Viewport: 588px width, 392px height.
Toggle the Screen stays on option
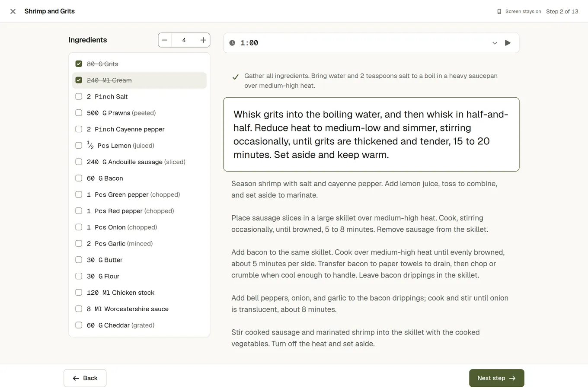[x=519, y=12]
